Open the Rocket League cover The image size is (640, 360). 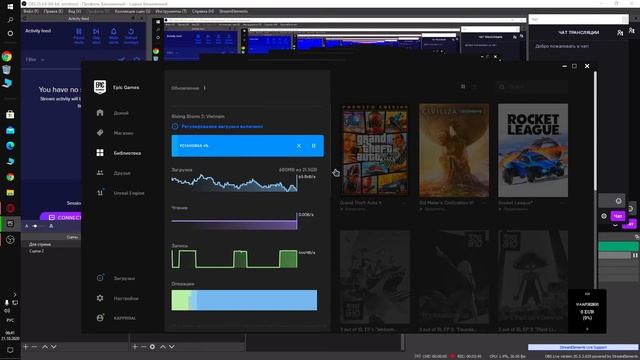[x=533, y=150]
